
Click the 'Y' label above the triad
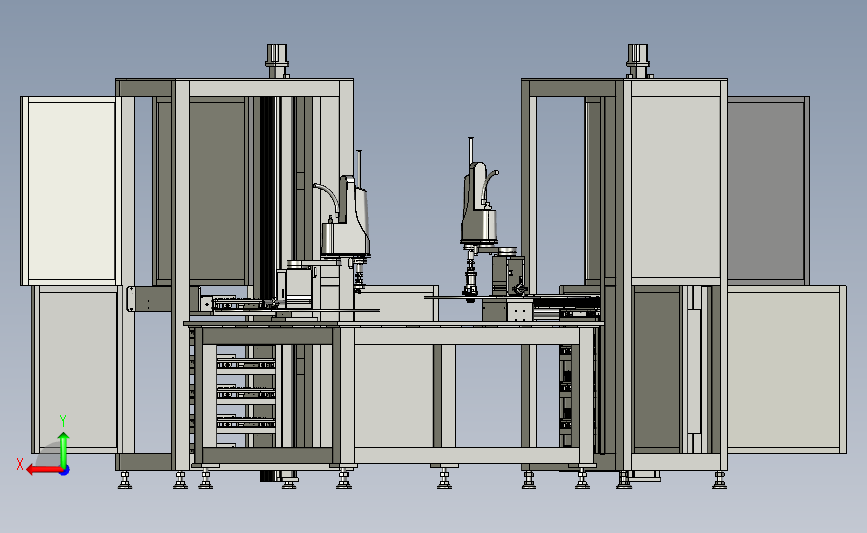pyautogui.click(x=63, y=421)
